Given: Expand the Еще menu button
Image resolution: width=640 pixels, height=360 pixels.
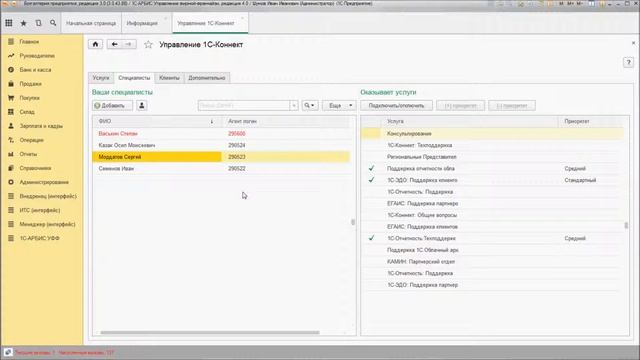Looking at the screenshot, I should point(339,106).
